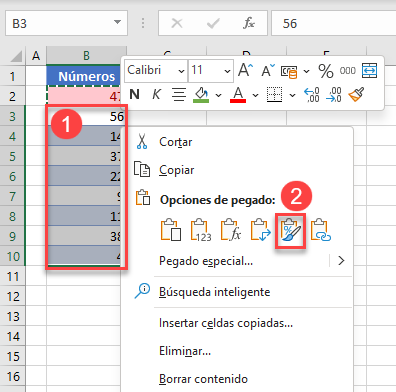Select row 16 header

pos(12,376)
